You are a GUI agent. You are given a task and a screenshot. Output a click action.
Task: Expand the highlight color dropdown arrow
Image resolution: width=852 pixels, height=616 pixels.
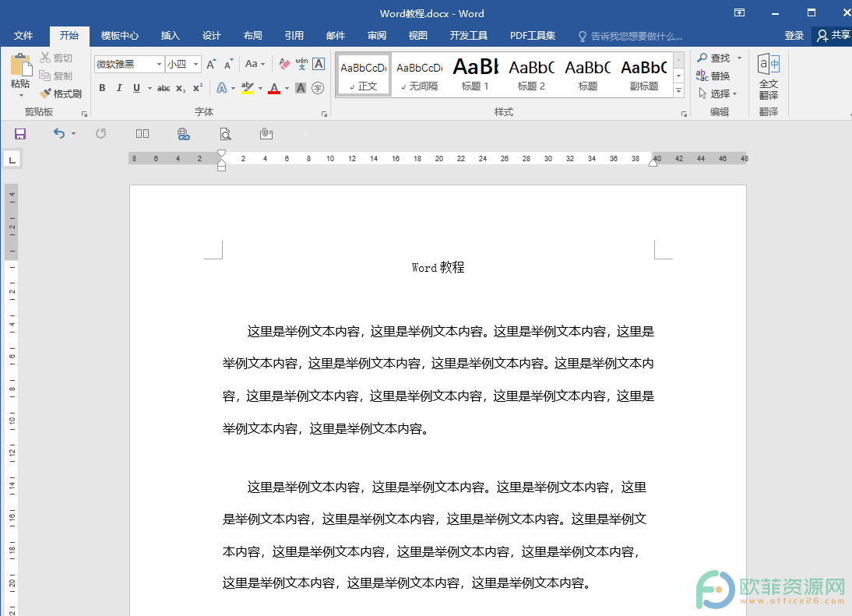pyautogui.click(x=260, y=88)
